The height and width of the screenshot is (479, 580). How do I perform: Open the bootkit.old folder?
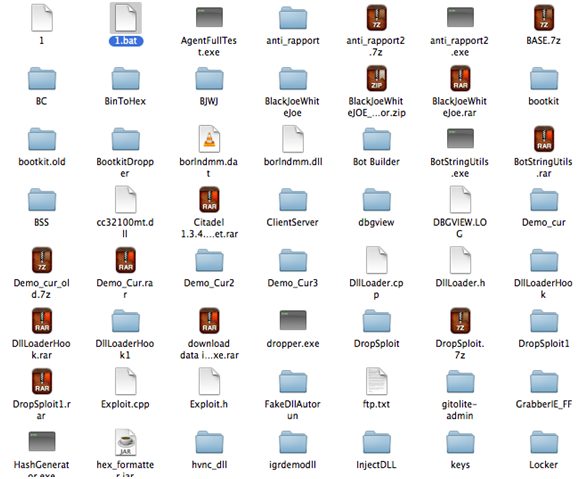42,139
